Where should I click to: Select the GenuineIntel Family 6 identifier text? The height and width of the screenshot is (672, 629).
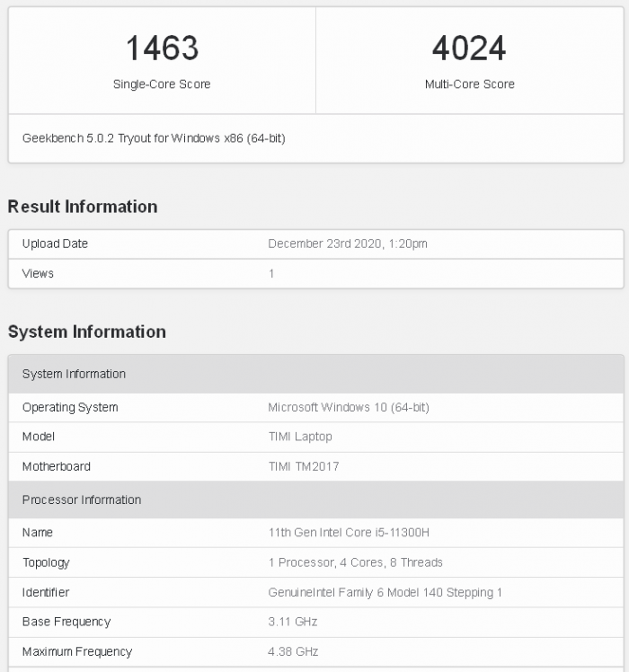point(385,592)
